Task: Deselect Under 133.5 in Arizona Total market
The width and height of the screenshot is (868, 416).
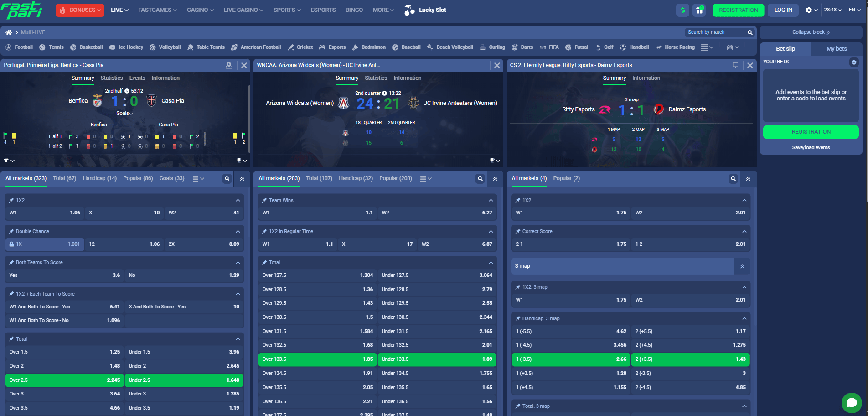Action: 437,359
